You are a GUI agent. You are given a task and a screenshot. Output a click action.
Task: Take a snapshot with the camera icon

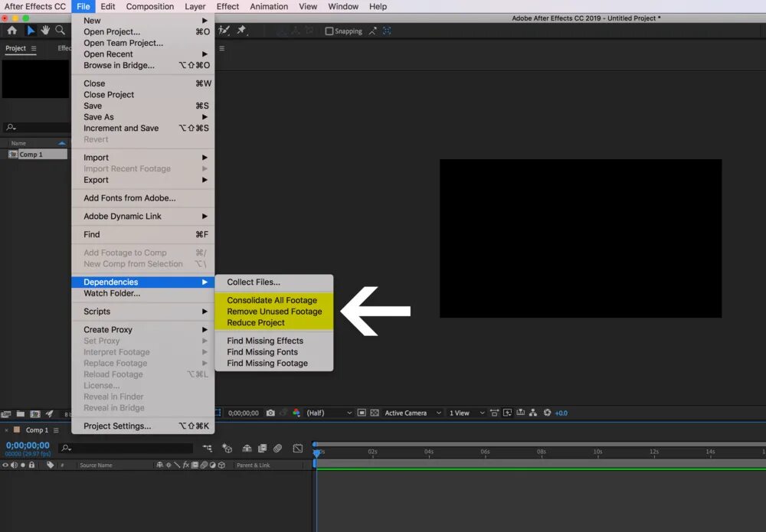tap(270, 413)
